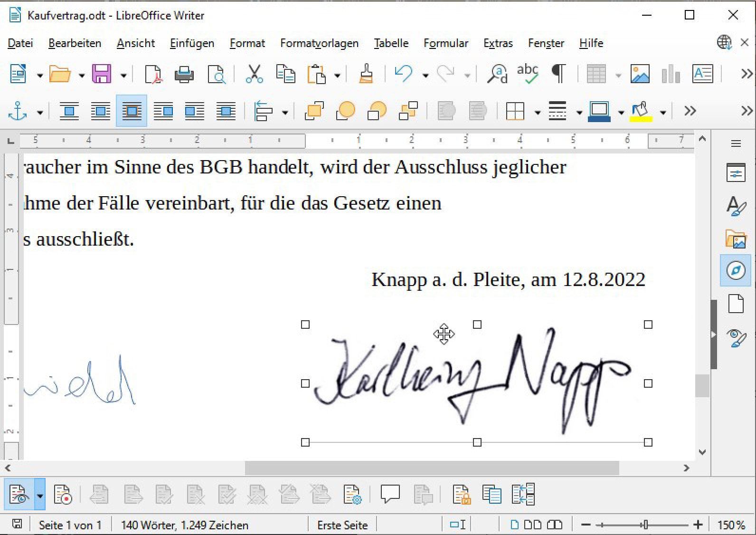Open the Datei menu
This screenshot has height=535, width=756.
pyautogui.click(x=20, y=43)
